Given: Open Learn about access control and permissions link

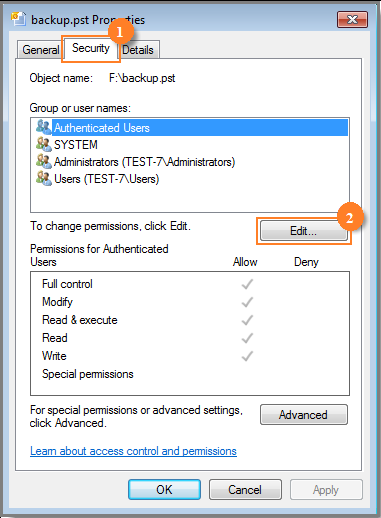Looking at the screenshot, I should (133, 451).
